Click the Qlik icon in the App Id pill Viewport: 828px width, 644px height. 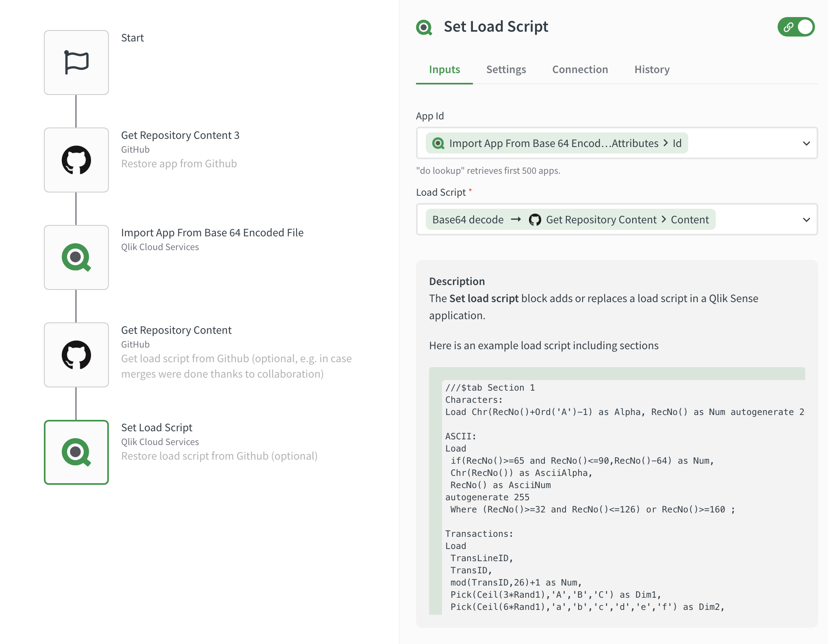(438, 143)
